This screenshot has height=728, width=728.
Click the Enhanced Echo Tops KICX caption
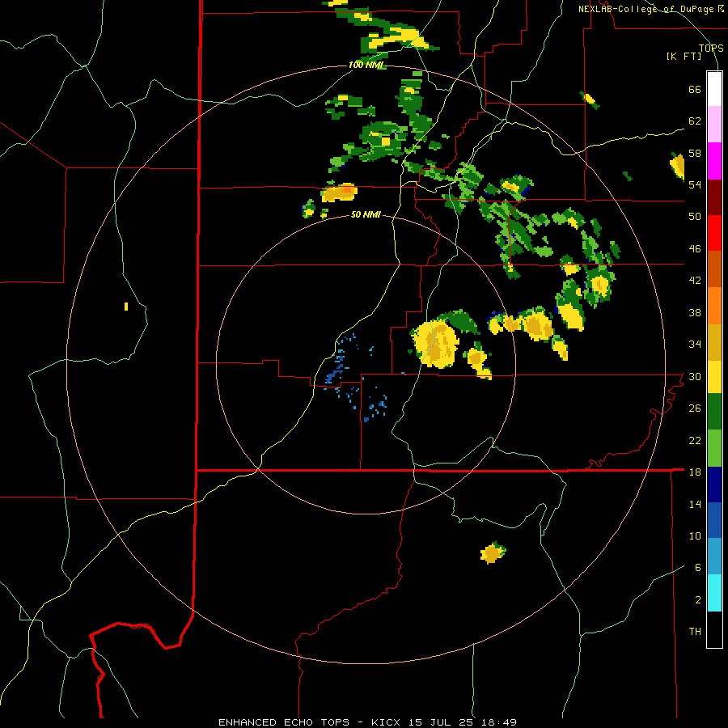pos(367,722)
